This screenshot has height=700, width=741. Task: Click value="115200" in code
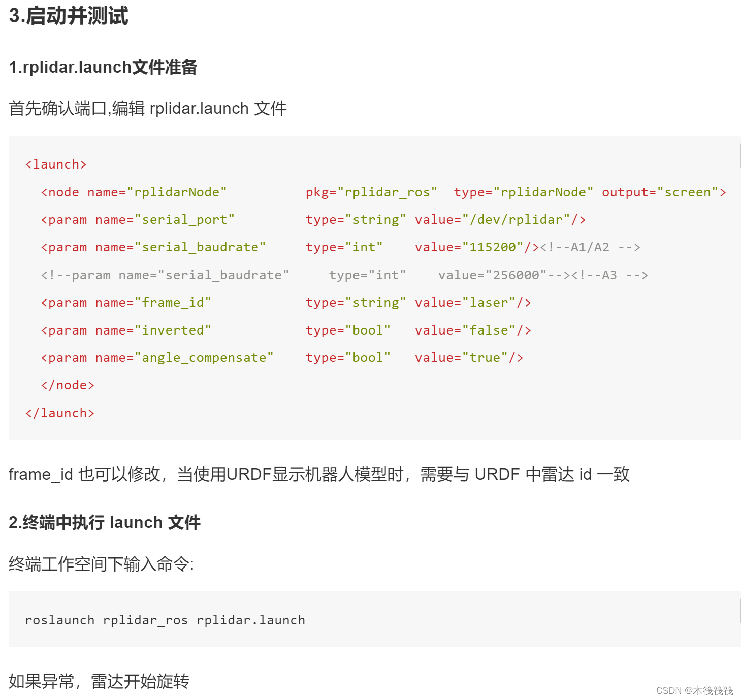click(469, 247)
